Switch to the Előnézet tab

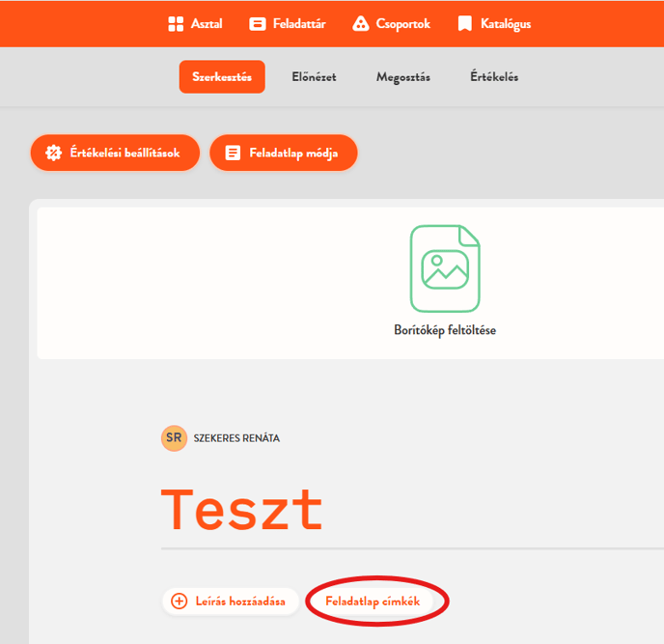click(314, 77)
